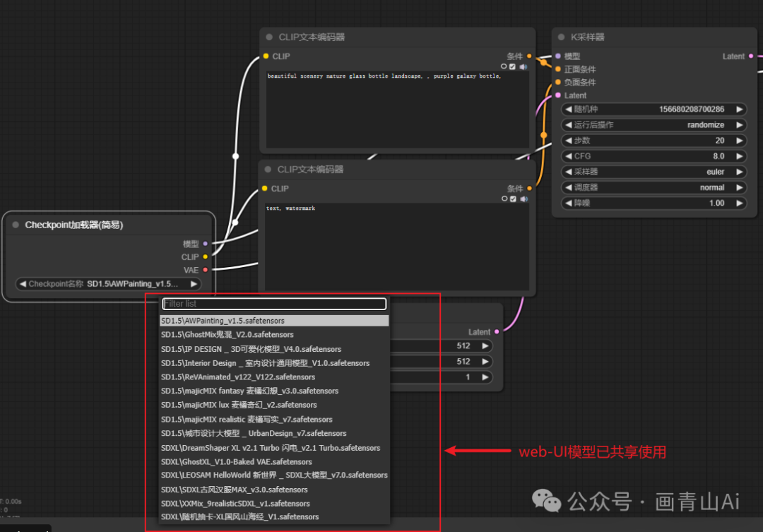Collapse the lower CLIP文本编码器 node via its title dot
Image resolution: width=763 pixels, height=532 pixels.
click(268, 170)
